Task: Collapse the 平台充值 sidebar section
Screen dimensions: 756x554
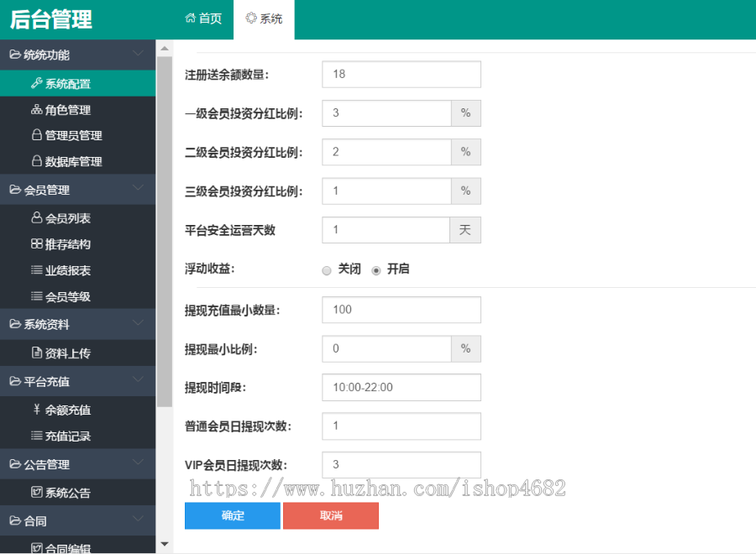Action: [139, 381]
